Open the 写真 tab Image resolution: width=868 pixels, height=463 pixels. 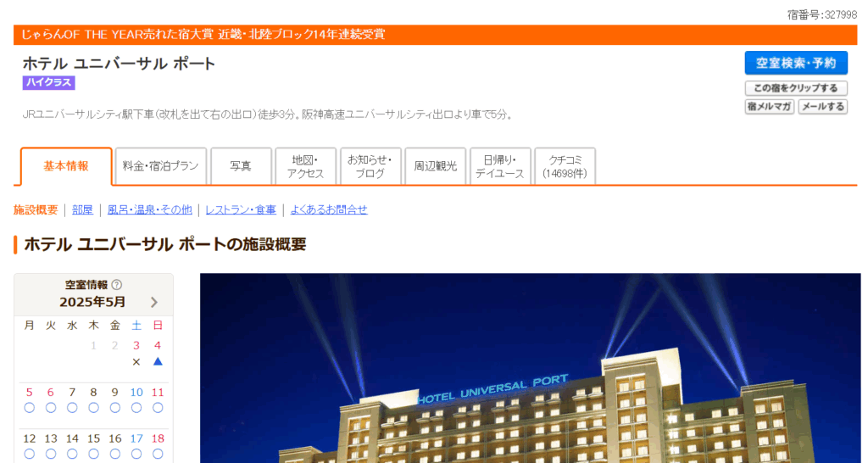point(241,166)
